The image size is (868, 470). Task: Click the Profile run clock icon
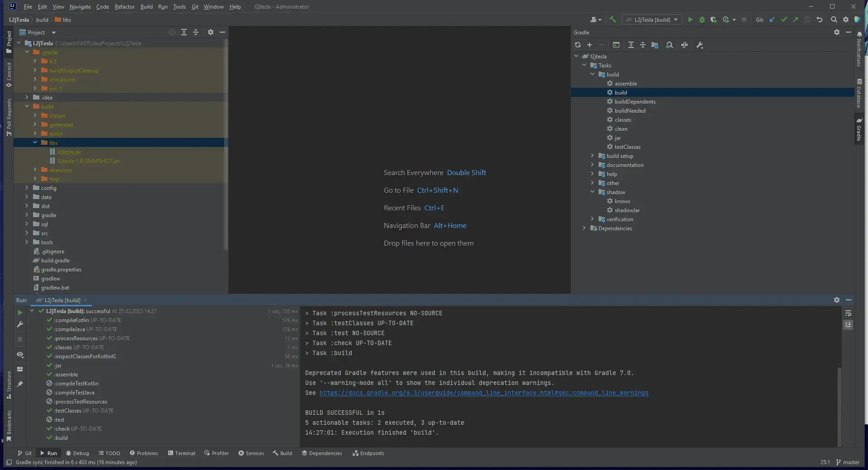tap(726, 19)
